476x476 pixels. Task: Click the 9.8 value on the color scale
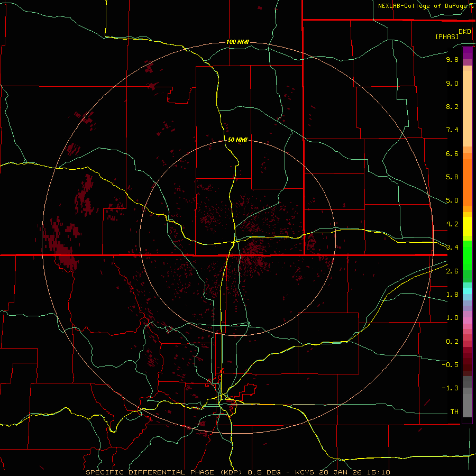tap(452, 59)
